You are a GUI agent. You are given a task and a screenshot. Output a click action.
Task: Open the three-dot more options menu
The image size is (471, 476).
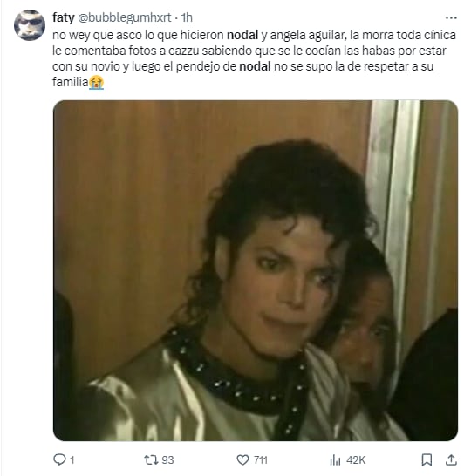pyautogui.click(x=451, y=18)
